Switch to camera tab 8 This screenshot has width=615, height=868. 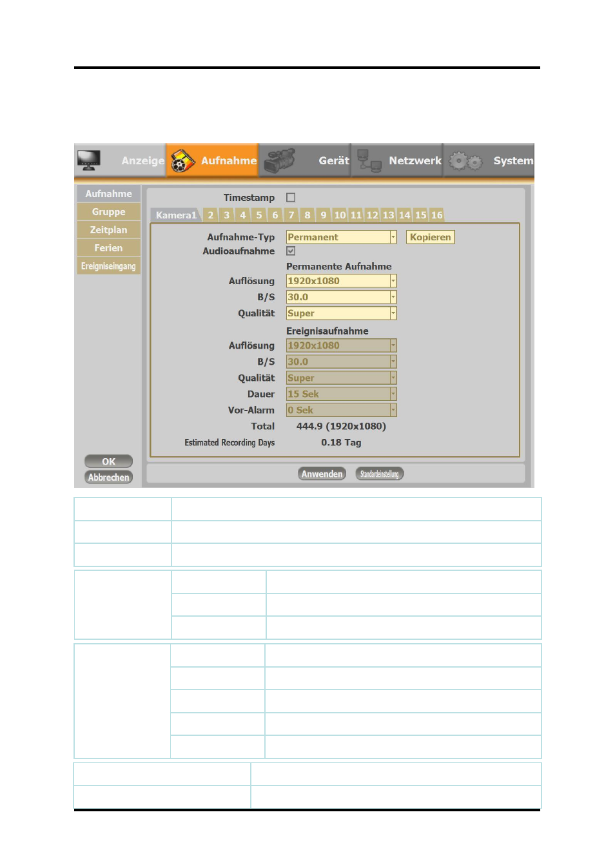click(x=307, y=215)
